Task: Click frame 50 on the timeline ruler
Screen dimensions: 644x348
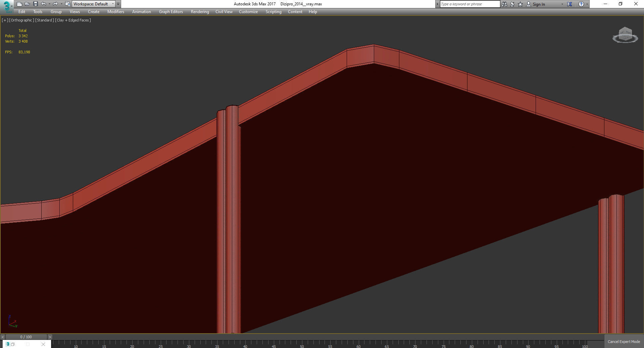Action: (x=302, y=346)
